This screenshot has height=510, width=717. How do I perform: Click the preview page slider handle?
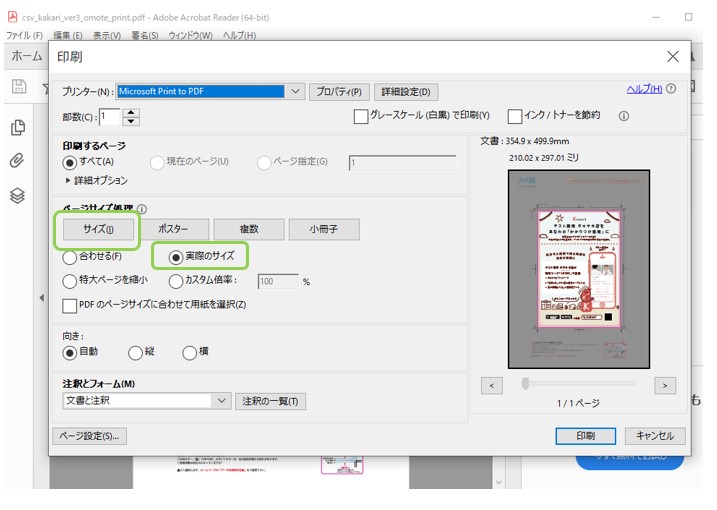pyautogui.click(x=525, y=383)
